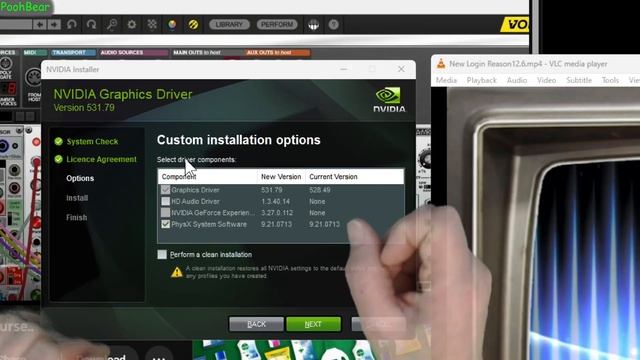Viewport: 640px width, 360px height.
Task: Close the NVIDIA Installer window
Action: (401, 69)
